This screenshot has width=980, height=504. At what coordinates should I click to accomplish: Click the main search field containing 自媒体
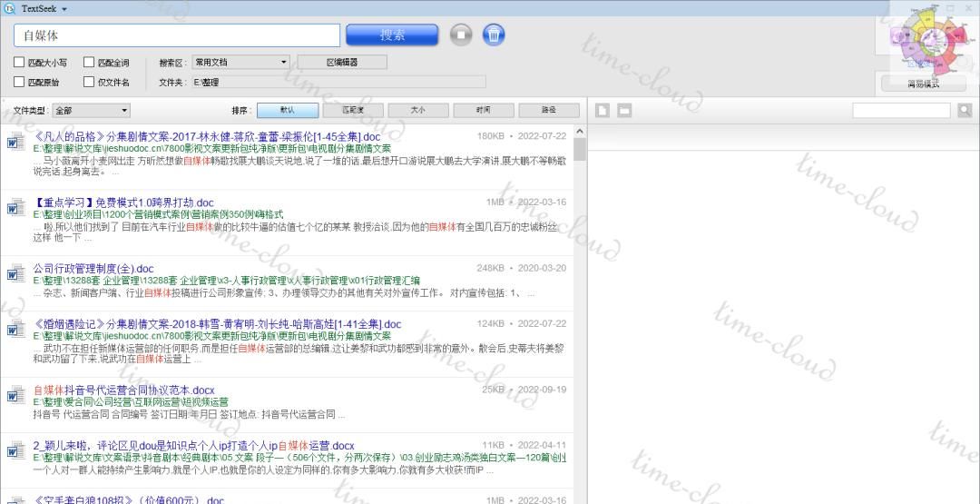177,35
